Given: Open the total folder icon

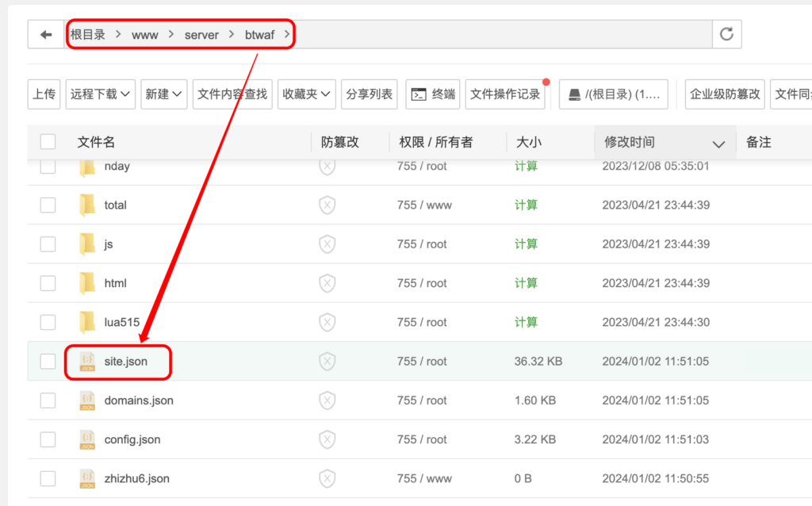Looking at the screenshot, I should (x=87, y=205).
